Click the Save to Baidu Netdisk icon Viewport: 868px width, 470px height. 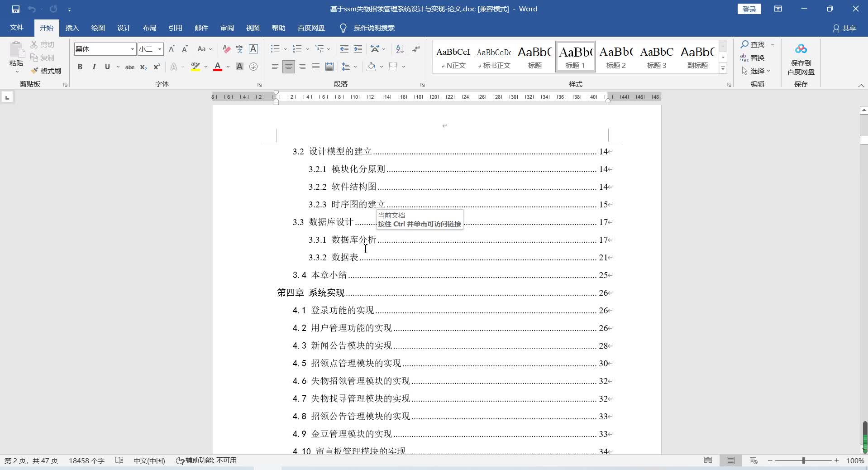tap(801, 50)
